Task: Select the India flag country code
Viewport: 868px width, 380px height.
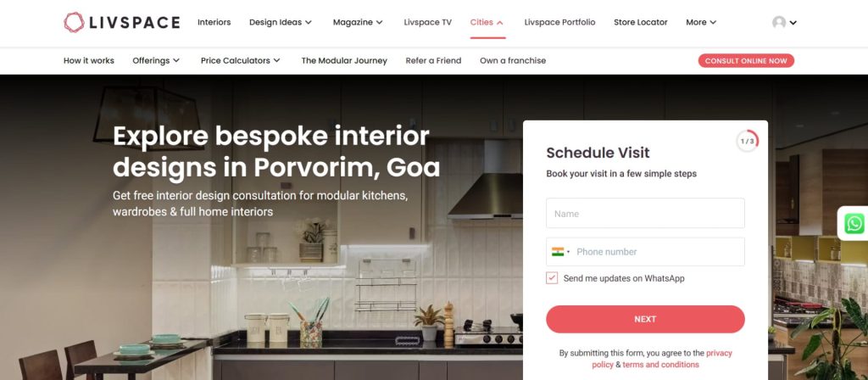Action: [561, 251]
